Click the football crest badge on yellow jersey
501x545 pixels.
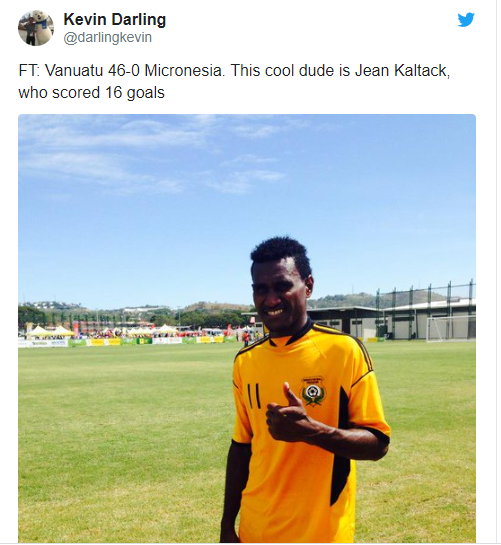coord(314,391)
